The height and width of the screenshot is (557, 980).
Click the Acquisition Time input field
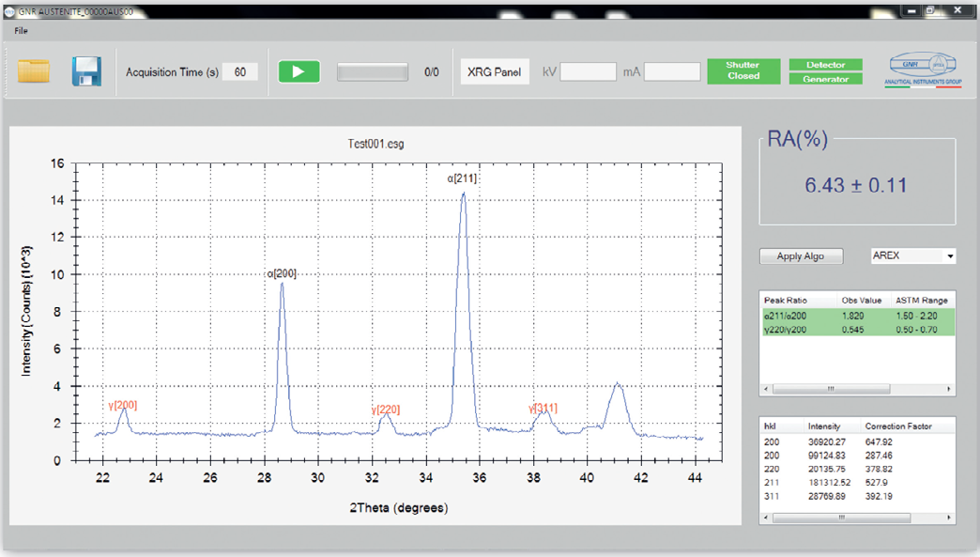[x=239, y=72]
